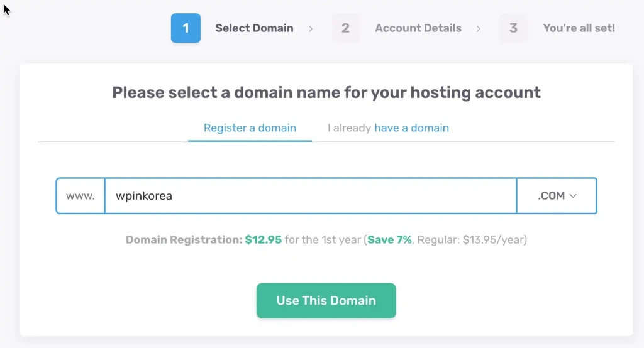Click the step 2 number badge

(346, 28)
